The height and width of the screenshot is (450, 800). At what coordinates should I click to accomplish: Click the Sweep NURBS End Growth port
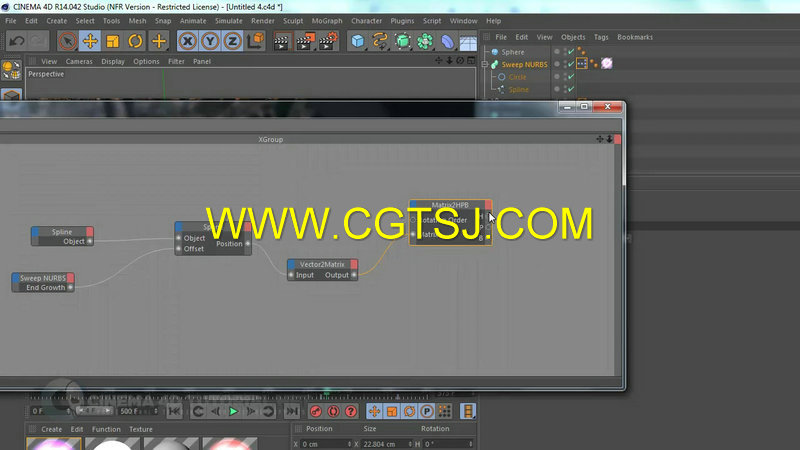tap(70, 288)
